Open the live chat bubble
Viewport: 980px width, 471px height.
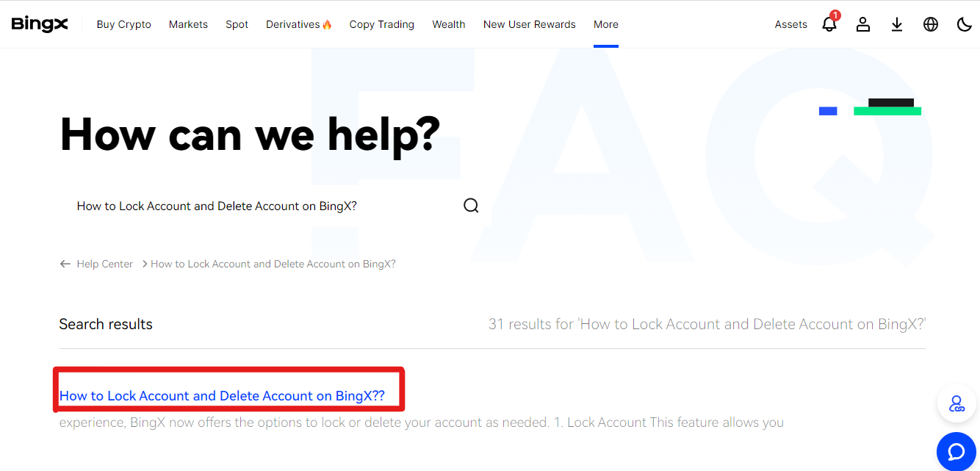pyautogui.click(x=956, y=451)
